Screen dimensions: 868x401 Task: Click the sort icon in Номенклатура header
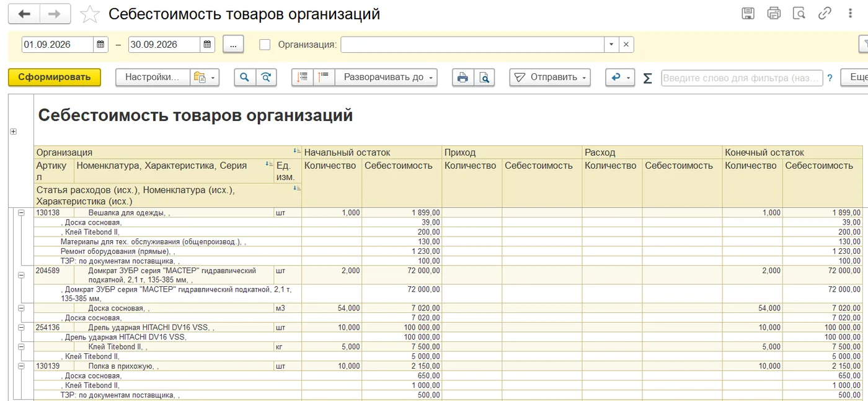[x=269, y=164]
